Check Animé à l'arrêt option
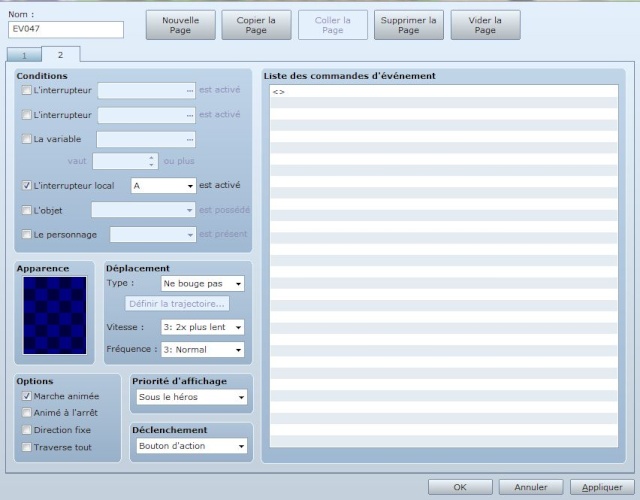The width and height of the screenshot is (640, 500). (27, 413)
